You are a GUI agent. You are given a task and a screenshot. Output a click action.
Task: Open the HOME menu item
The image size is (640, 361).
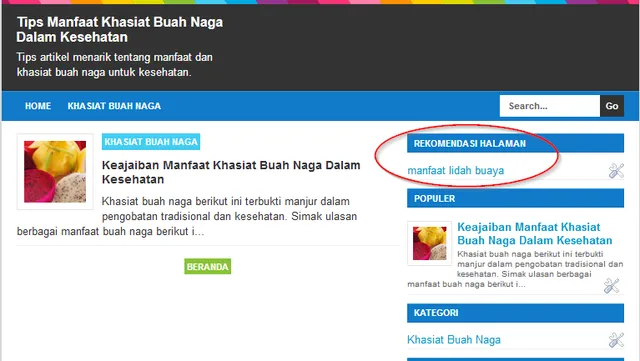(x=38, y=106)
